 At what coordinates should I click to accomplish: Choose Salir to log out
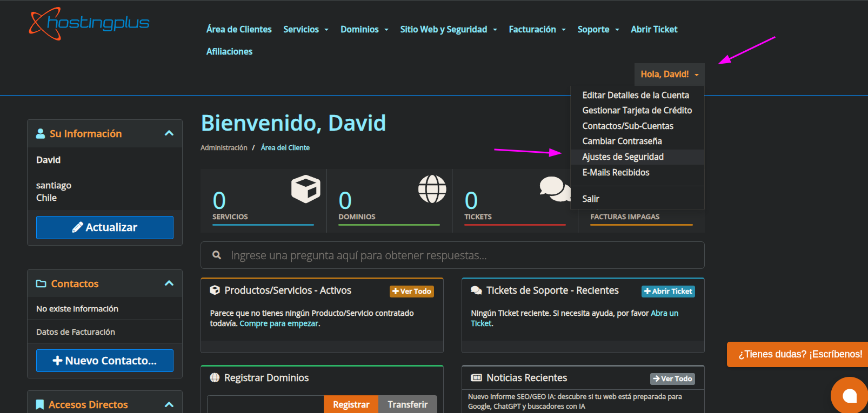point(637,199)
